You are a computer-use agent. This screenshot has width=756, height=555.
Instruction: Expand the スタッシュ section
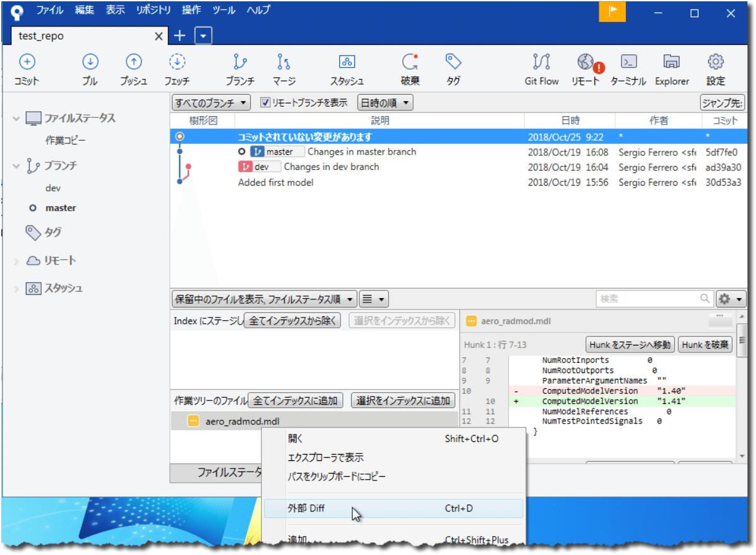pyautogui.click(x=16, y=289)
